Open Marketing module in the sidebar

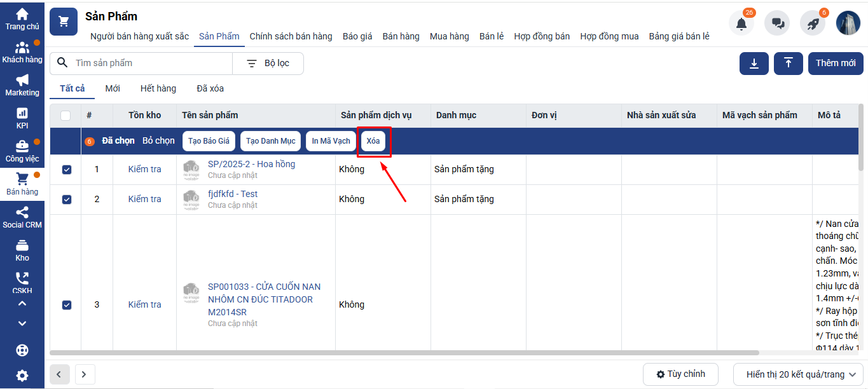(x=22, y=85)
